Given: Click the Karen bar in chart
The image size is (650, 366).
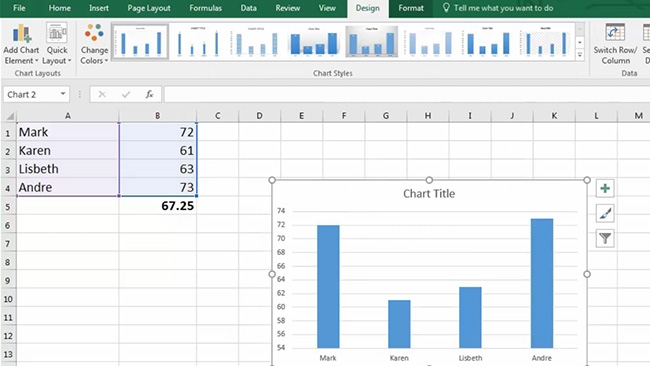Looking at the screenshot, I should click(399, 324).
